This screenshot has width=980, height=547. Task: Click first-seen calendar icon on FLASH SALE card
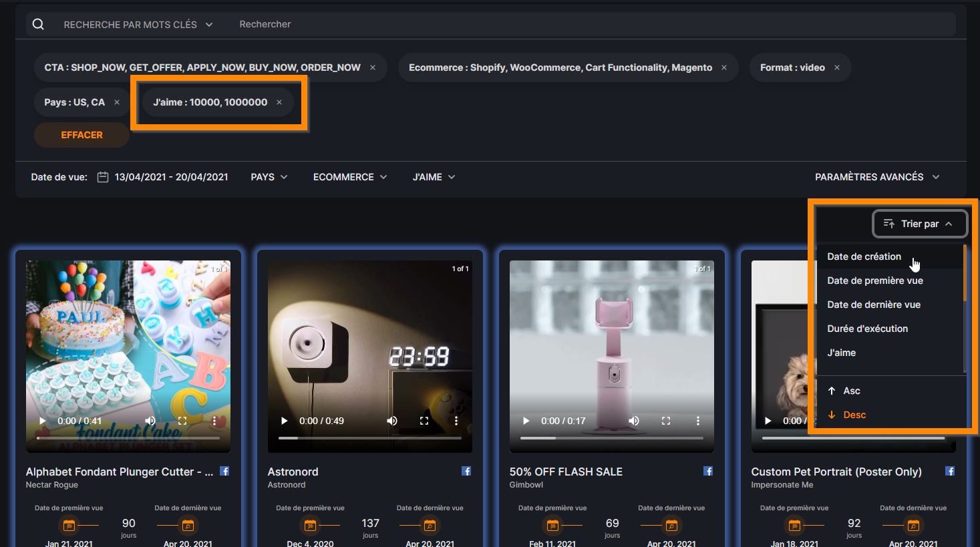(552, 526)
